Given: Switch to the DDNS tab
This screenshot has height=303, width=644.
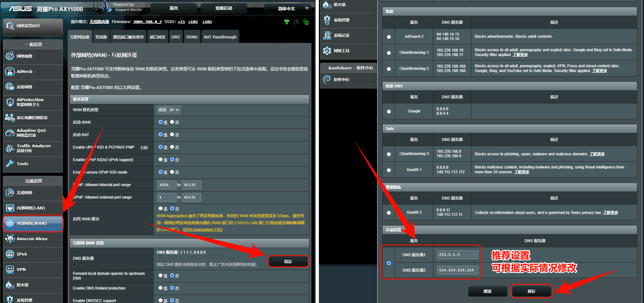Looking at the screenshot, I should pos(192,37).
